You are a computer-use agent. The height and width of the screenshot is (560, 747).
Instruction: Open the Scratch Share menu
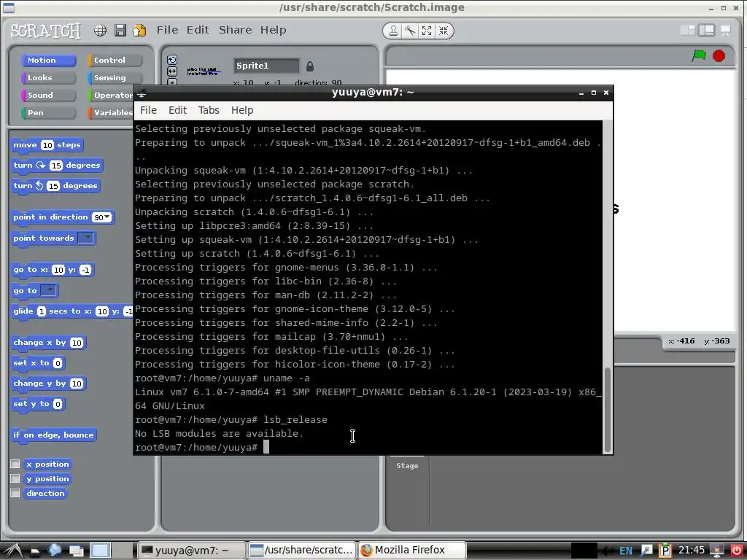(236, 30)
